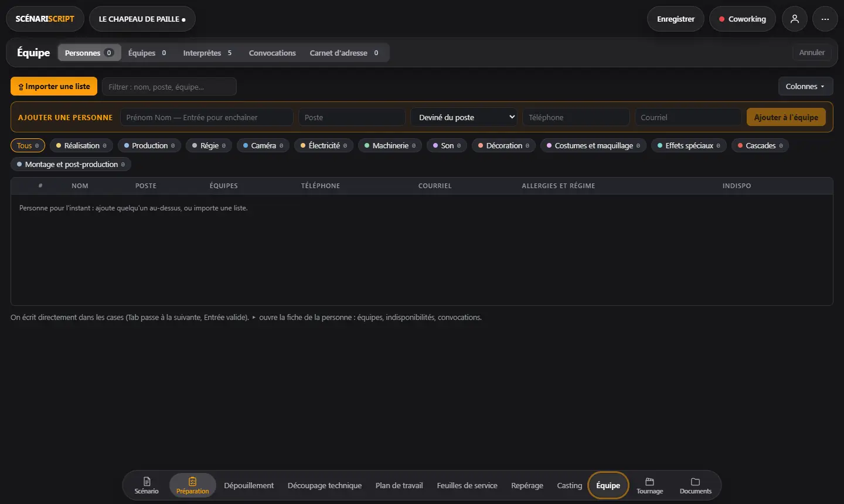The width and height of the screenshot is (844, 504).
Task: Filter the list by Son
Action: click(x=447, y=145)
